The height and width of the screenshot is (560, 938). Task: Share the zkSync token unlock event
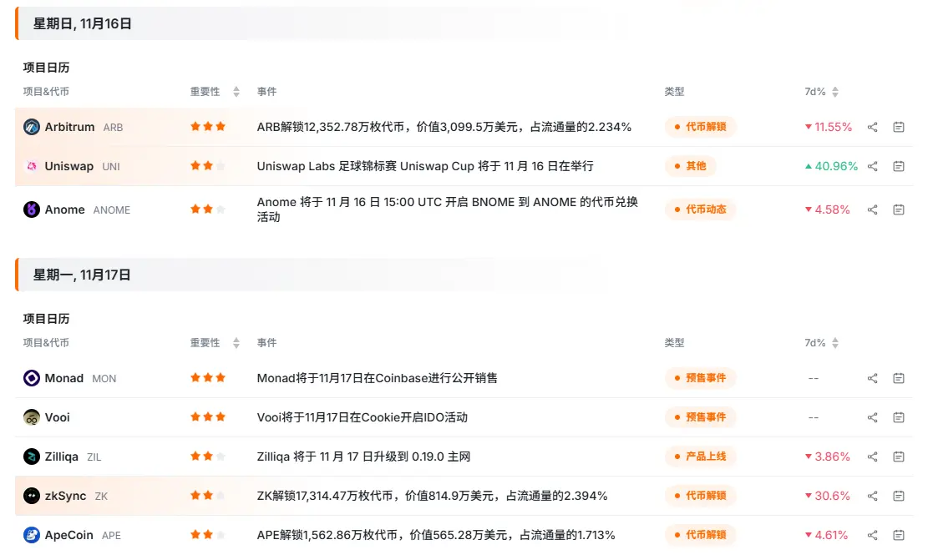click(872, 497)
